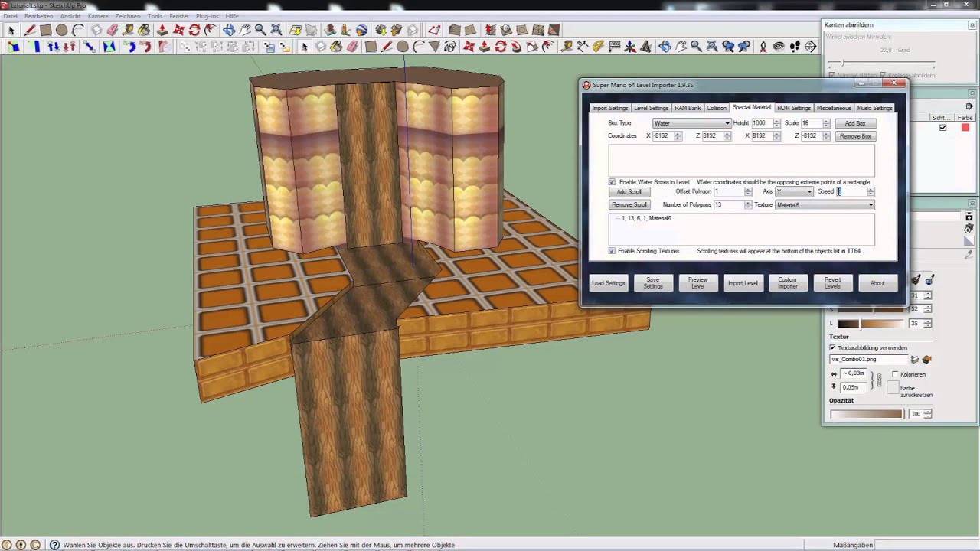
Task: Toggle Enable Scrolling Textures checkbox
Action: [612, 251]
